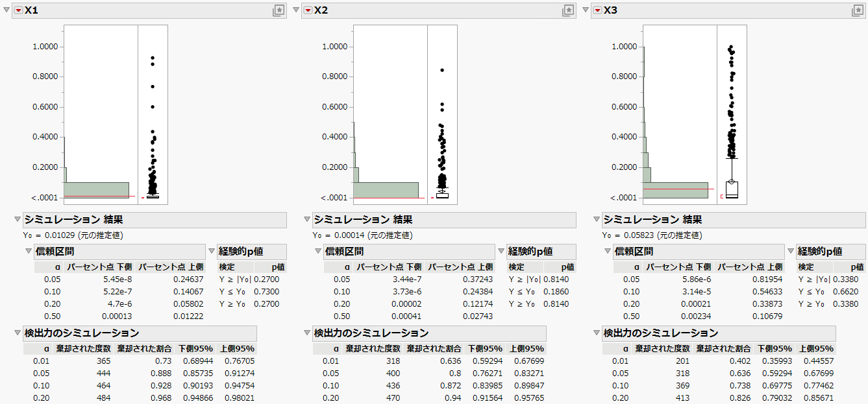
Task: Open the red triangle menu for X3
Action: click(597, 10)
